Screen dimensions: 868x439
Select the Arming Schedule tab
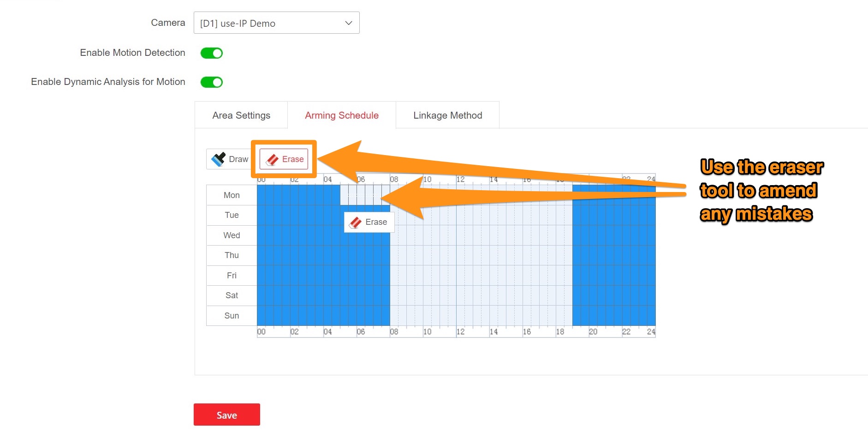coord(341,115)
